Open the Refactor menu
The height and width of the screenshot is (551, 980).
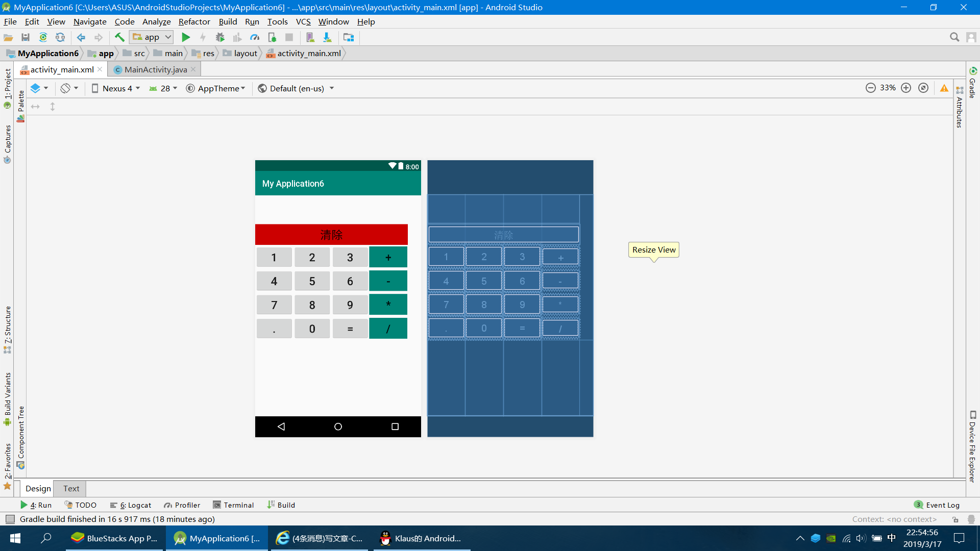[194, 21]
